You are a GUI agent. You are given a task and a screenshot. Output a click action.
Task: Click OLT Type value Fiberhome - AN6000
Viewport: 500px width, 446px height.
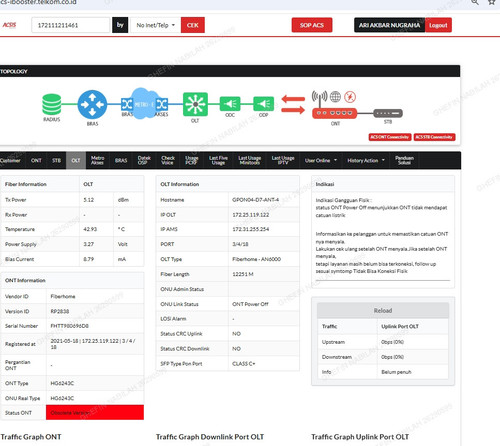tap(257, 259)
